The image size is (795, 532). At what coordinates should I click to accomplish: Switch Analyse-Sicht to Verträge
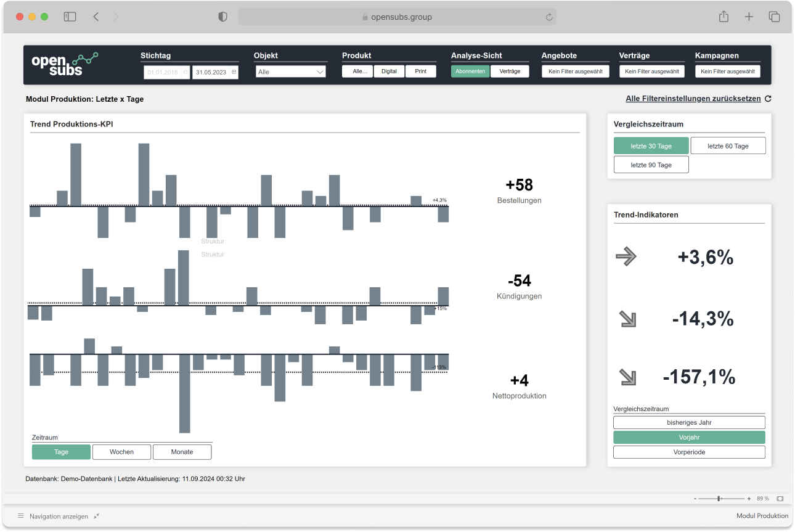point(510,72)
